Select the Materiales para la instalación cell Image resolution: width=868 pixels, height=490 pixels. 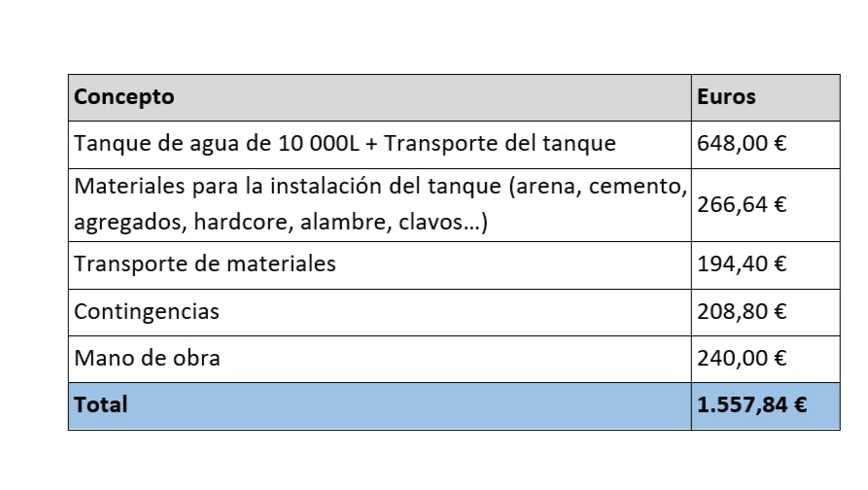(x=380, y=205)
